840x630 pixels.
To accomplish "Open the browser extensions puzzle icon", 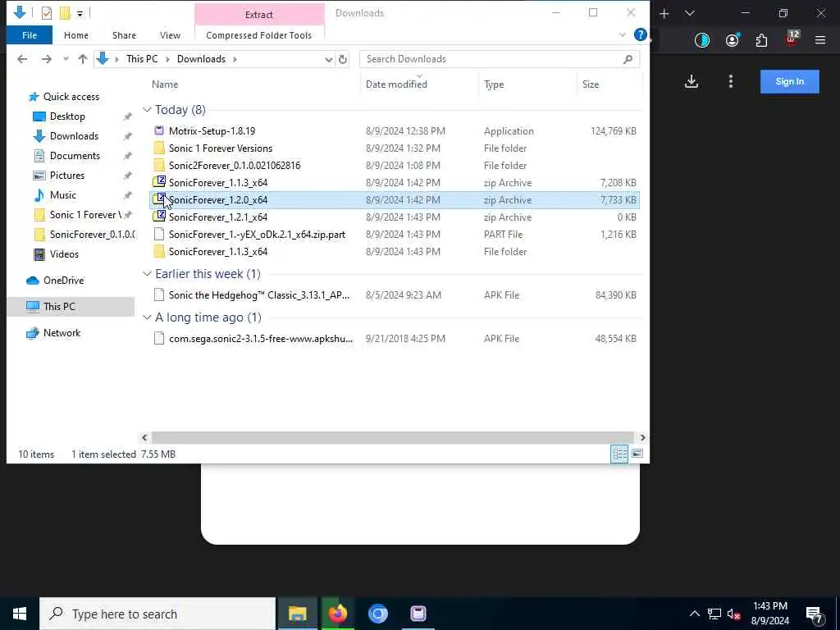I will (x=761, y=40).
